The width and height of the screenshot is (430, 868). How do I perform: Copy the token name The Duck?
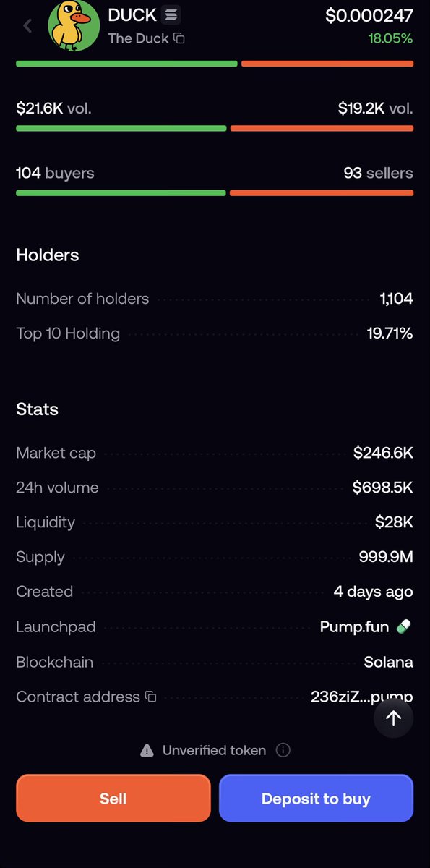click(179, 38)
